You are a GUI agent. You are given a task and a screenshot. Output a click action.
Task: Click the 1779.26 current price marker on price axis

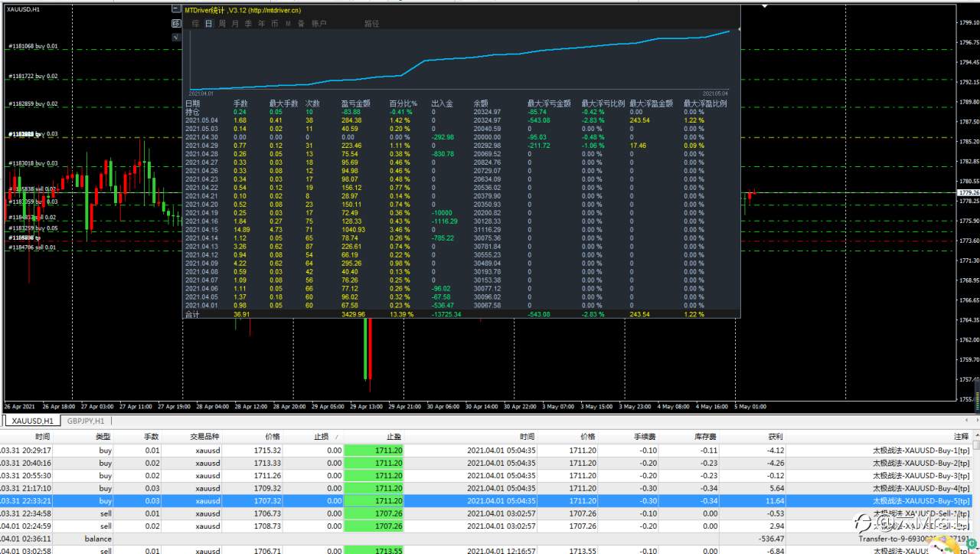[x=969, y=193]
